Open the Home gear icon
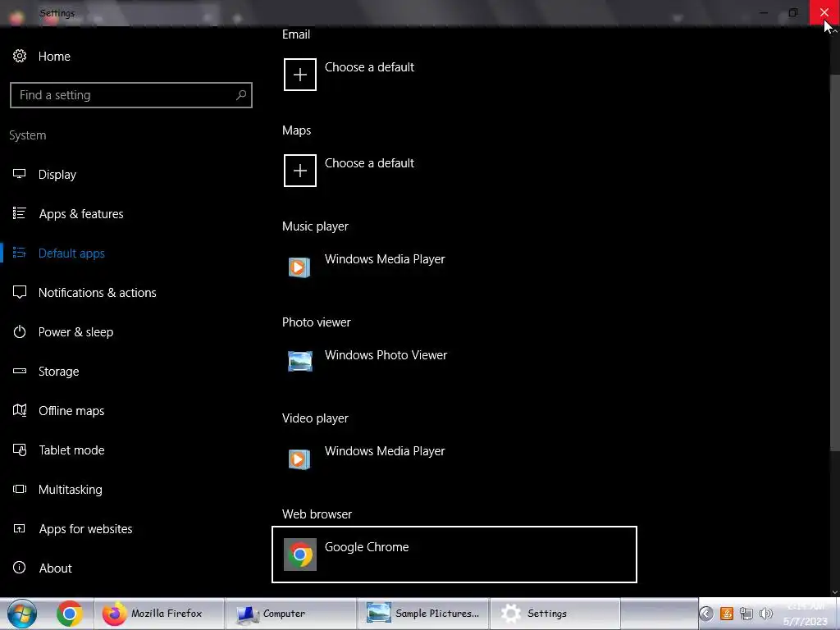 20,56
